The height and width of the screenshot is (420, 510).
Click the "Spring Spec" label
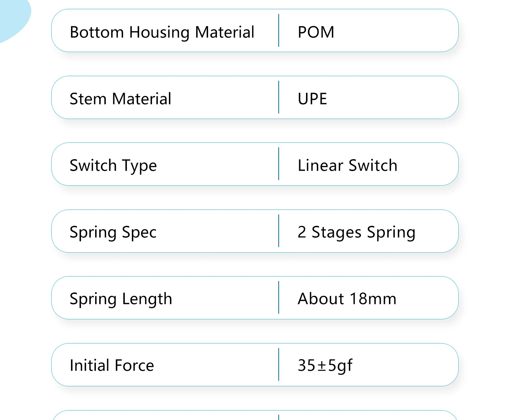click(x=113, y=232)
